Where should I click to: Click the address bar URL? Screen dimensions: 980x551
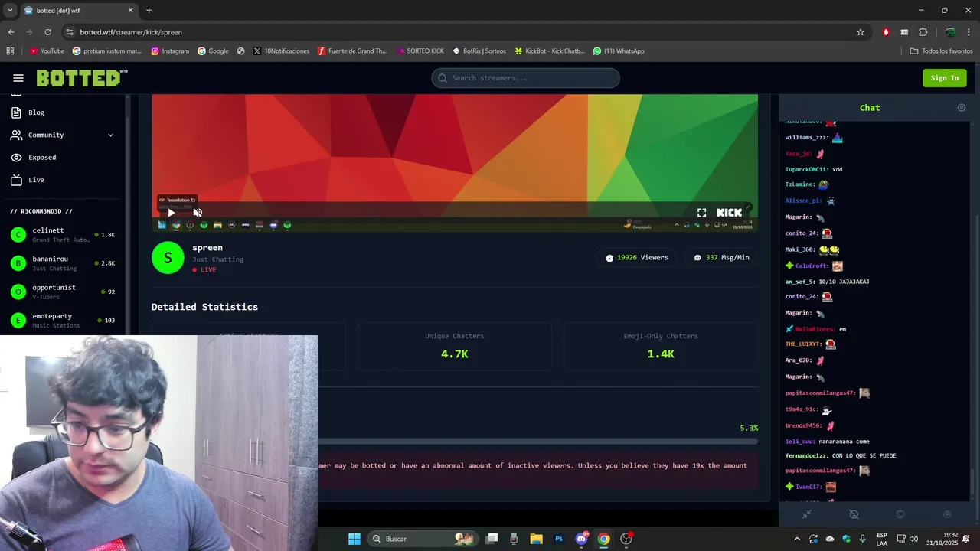[x=131, y=32]
